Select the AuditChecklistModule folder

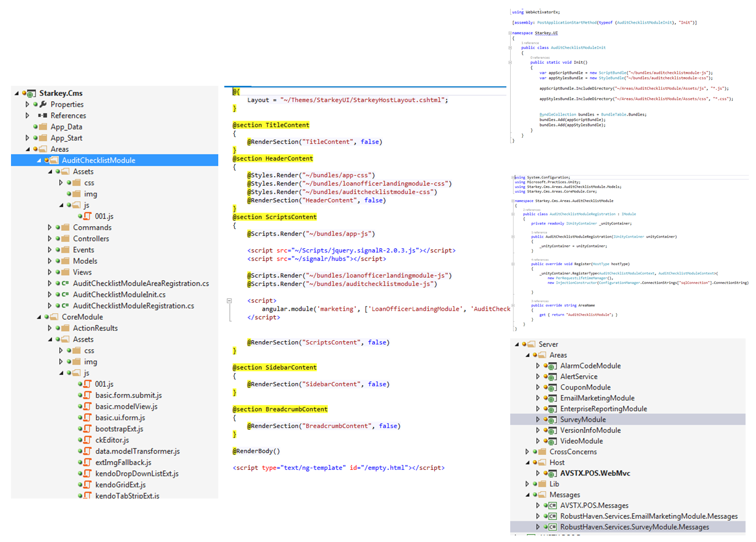pos(98,161)
